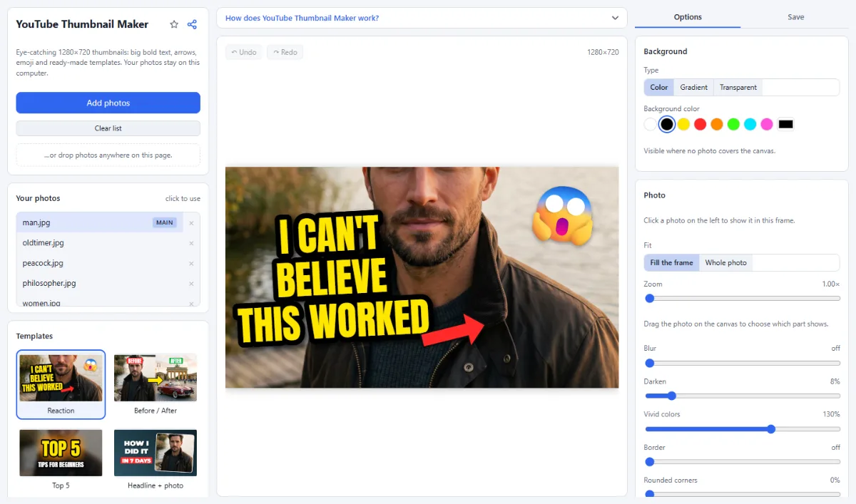Image resolution: width=856 pixels, height=504 pixels.
Task: Pick the green background color
Action: pos(733,124)
